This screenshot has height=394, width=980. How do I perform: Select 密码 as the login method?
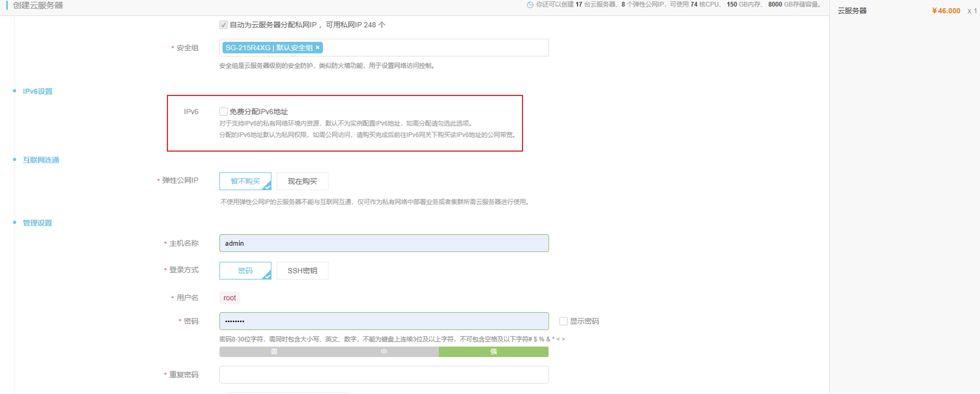[x=245, y=271]
